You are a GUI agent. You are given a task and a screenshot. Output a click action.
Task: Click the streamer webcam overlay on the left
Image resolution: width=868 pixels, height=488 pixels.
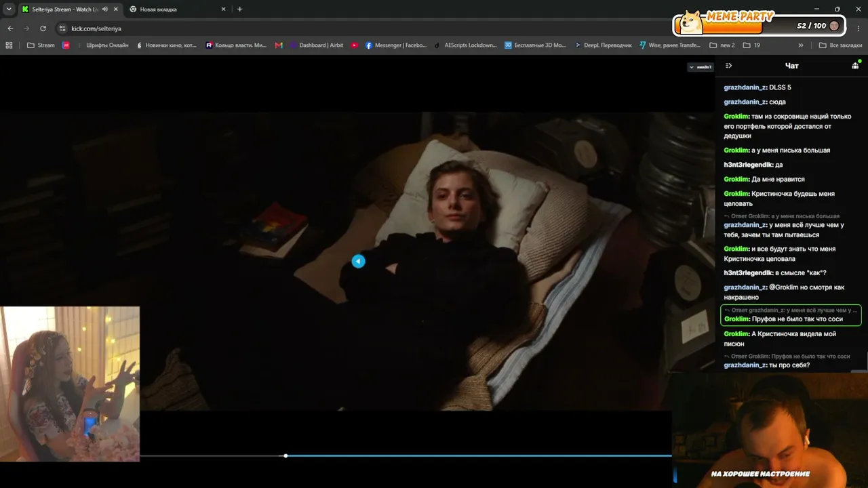click(70, 384)
